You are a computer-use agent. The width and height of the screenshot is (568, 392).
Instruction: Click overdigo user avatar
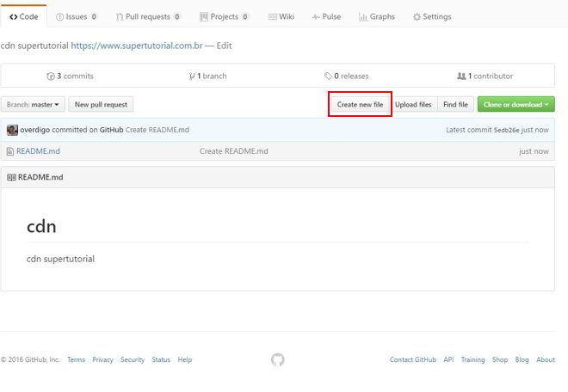tap(12, 130)
